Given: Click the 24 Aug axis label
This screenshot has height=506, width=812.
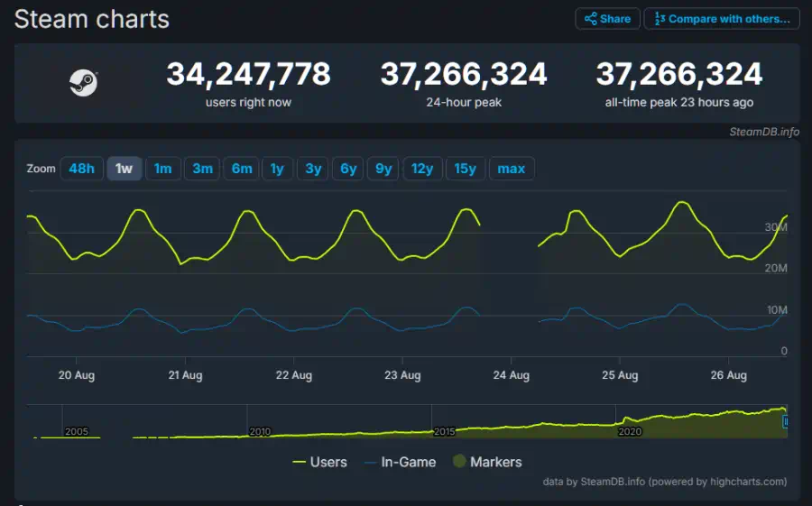Looking at the screenshot, I should coord(512,375).
